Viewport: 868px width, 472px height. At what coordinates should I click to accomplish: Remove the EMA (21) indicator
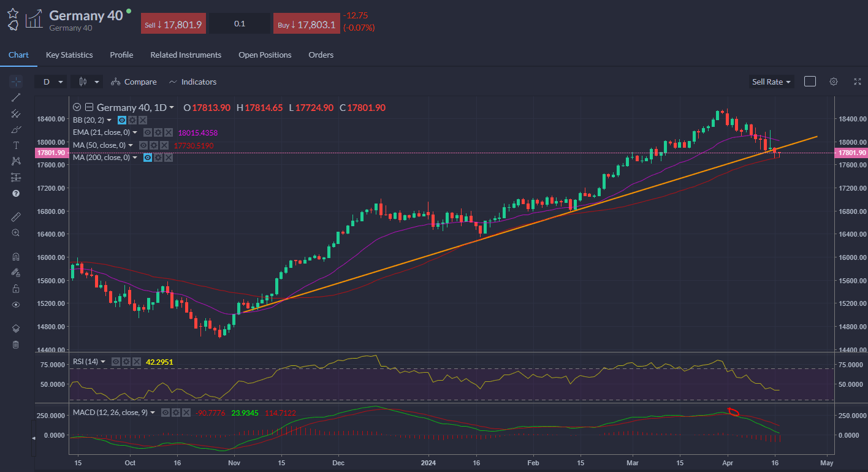pos(168,132)
